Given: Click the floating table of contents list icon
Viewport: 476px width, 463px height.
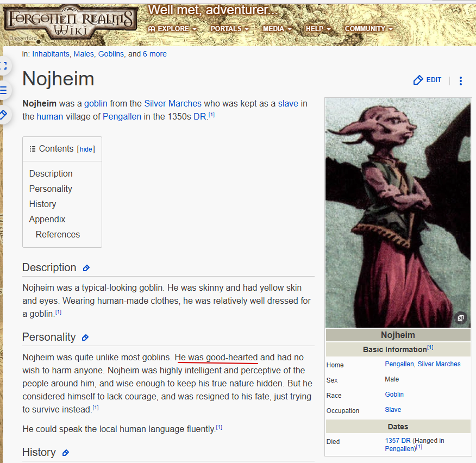Looking at the screenshot, I should [x=4, y=90].
